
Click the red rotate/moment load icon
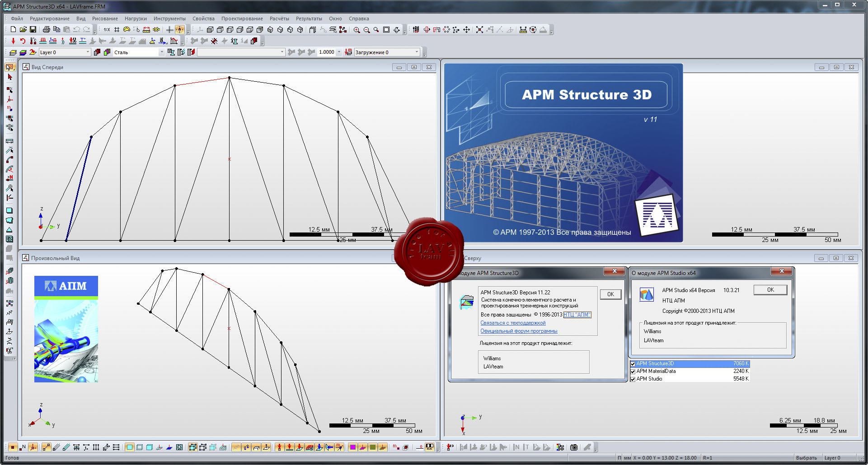[23, 41]
